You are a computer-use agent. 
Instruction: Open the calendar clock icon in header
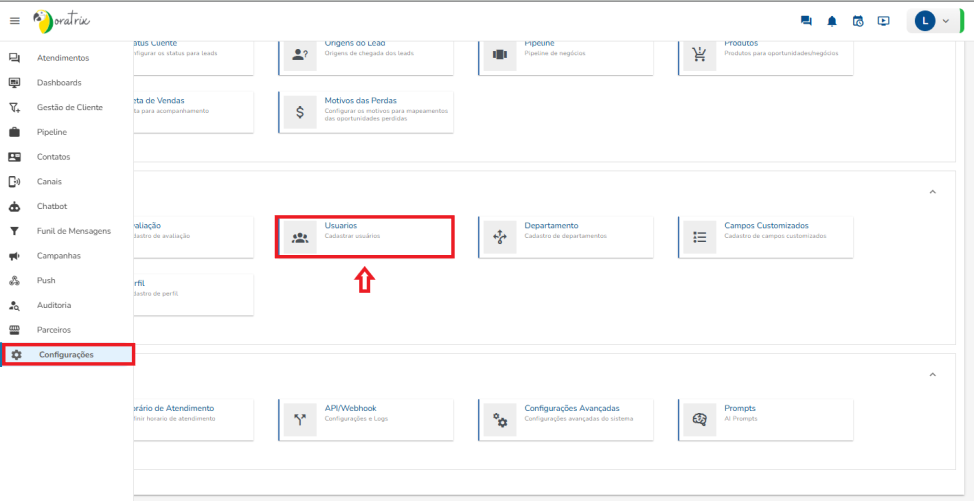click(x=858, y=21)
